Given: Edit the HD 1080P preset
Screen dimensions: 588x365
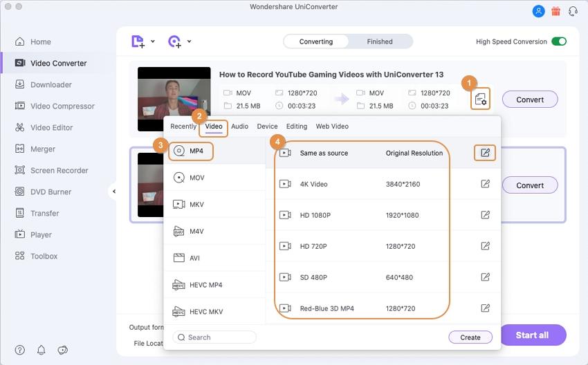Looking at the screenshot, I should (x=485, y=215).
